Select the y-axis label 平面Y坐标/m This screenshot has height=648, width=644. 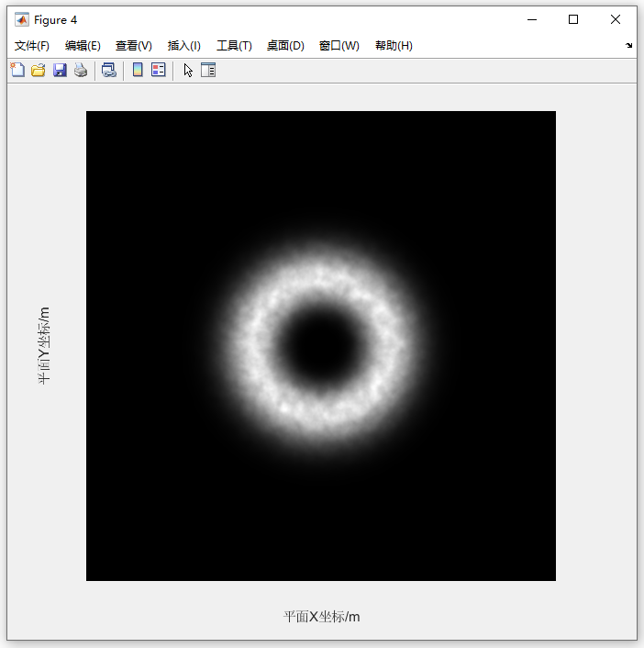[44, 345]
